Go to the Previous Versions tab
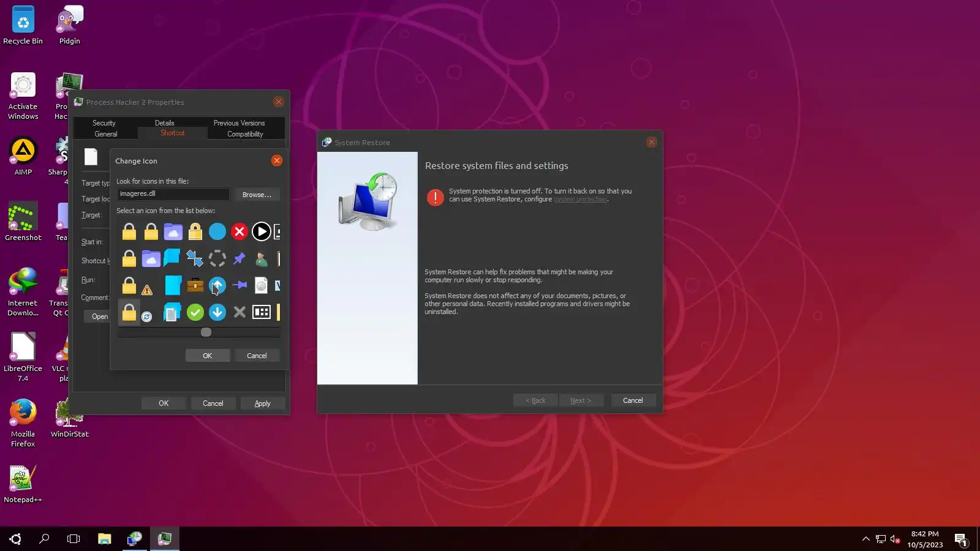The image size is (980, 551). pos(239,123)
